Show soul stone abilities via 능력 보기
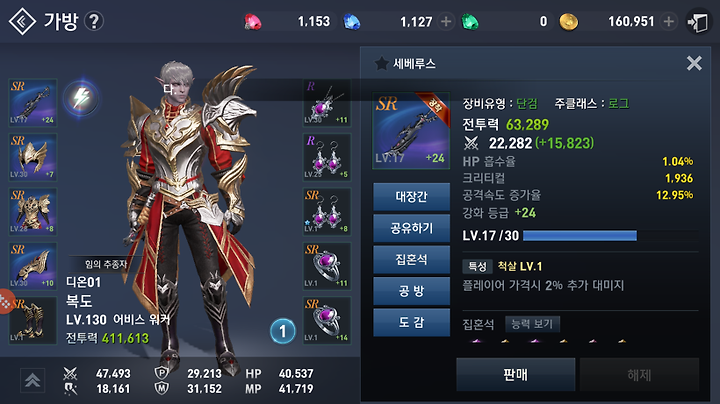Viewport: 720px width, 404px height. [x=532, y=324]
